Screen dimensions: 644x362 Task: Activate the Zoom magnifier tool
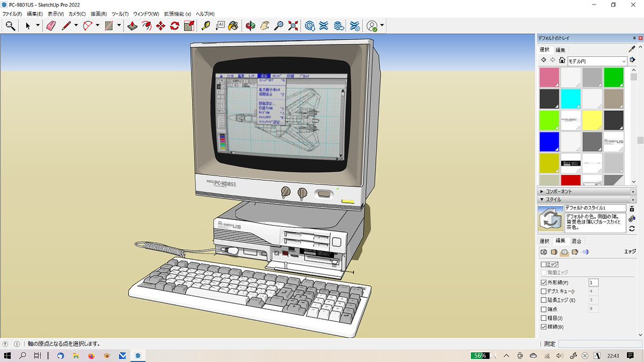(x=279, y=25)
